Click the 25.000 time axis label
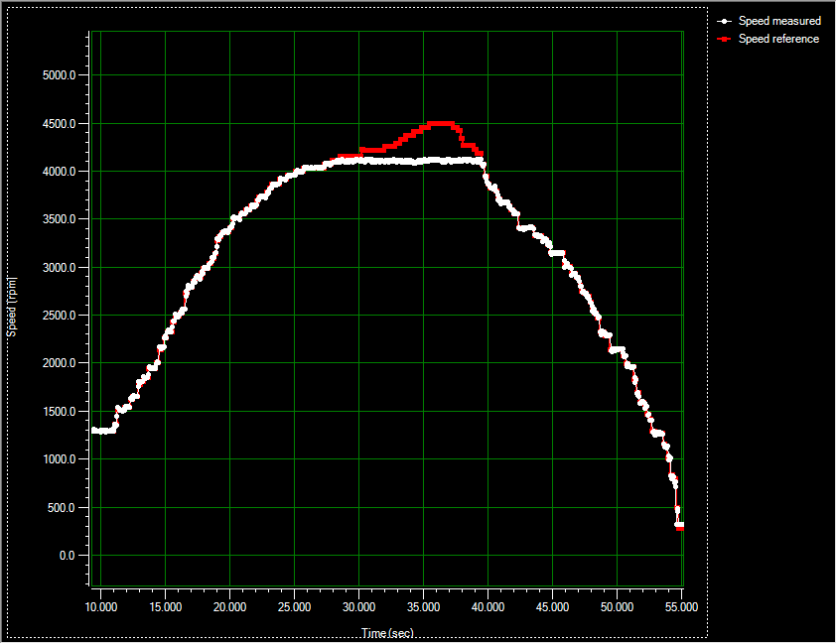This screenshot has width=837, height=644. coord(295,607)
